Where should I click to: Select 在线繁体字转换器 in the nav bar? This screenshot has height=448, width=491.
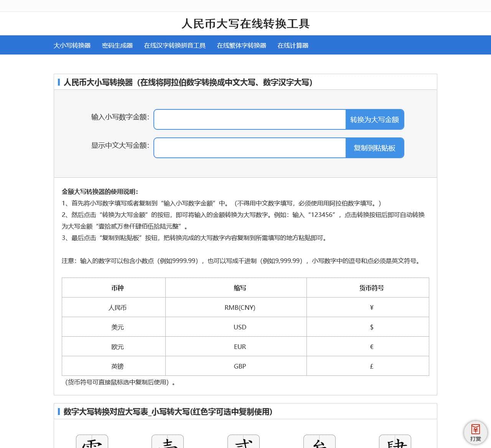tap(242, 45)
